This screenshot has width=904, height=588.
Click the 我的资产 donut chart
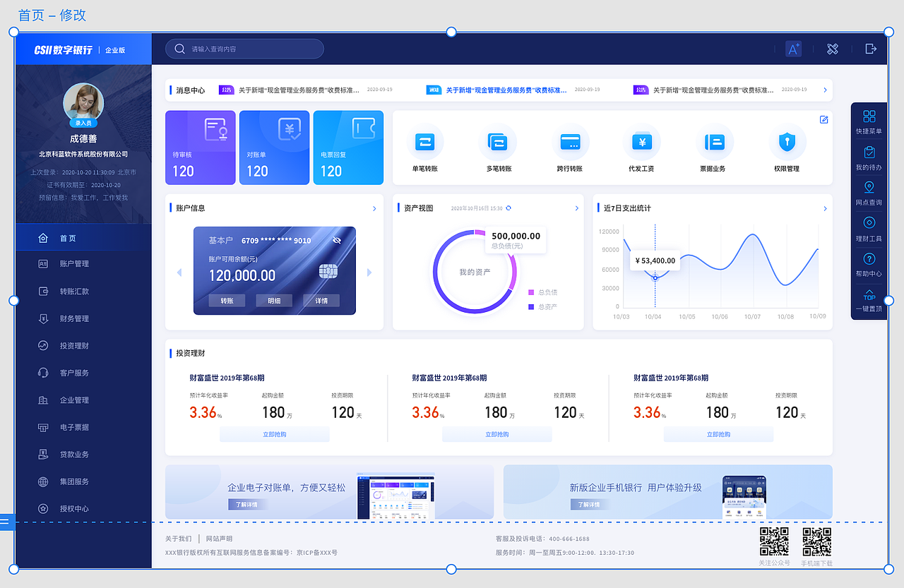pos(475,272)
